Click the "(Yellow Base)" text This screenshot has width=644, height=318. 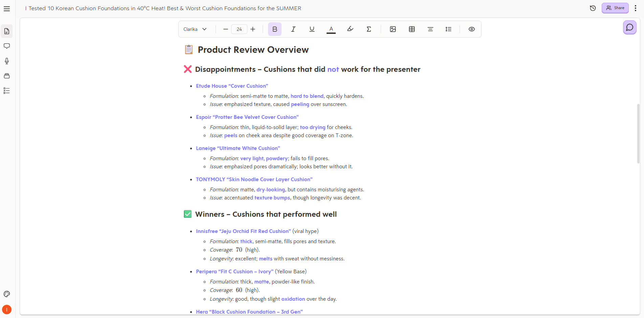click(x=291, y=272)
